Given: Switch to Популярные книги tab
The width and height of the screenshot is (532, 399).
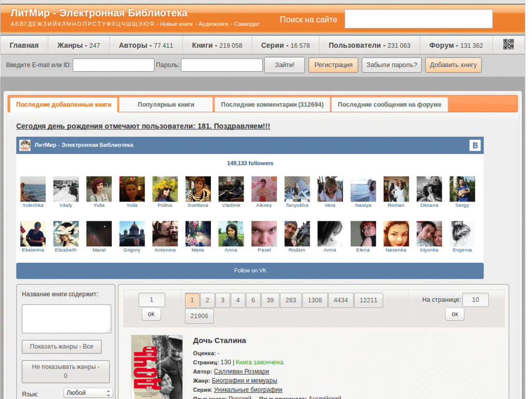Looking at the screenshot, I should coord(166,105).
